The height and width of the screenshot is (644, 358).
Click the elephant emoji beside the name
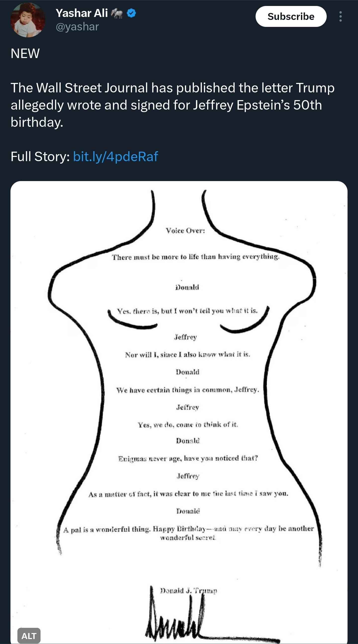[117, 13]
